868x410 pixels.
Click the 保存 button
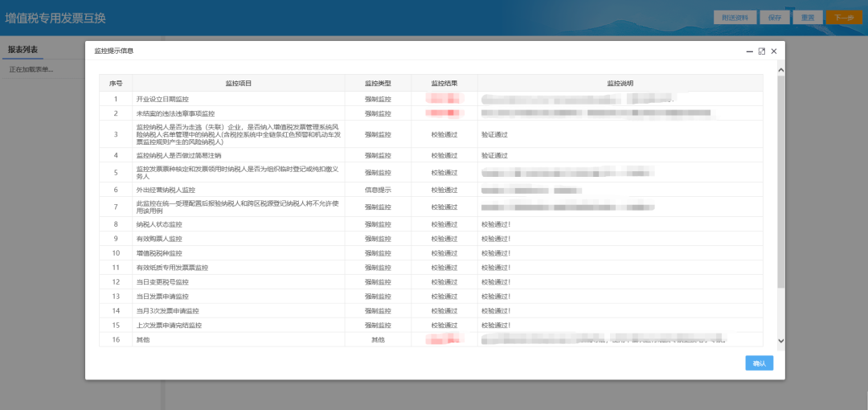click(x=774, y=17)
